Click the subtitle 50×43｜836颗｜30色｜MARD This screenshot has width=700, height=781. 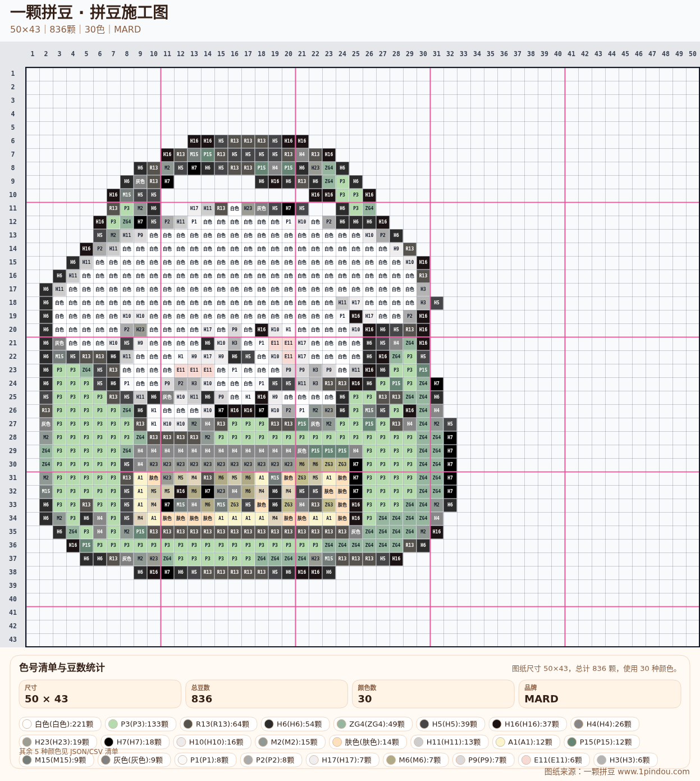click(x=75, y=30)
